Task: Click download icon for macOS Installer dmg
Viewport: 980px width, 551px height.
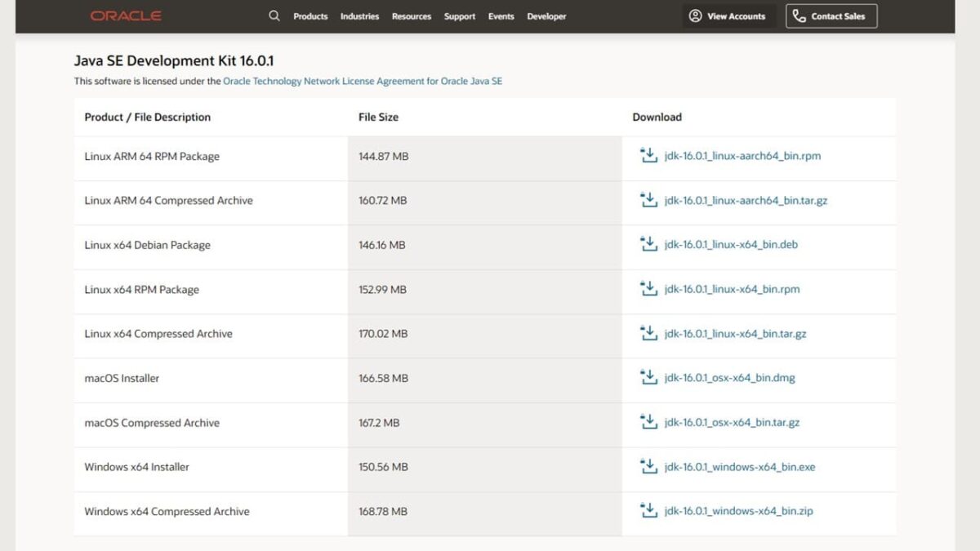Action: pos(648,377)
